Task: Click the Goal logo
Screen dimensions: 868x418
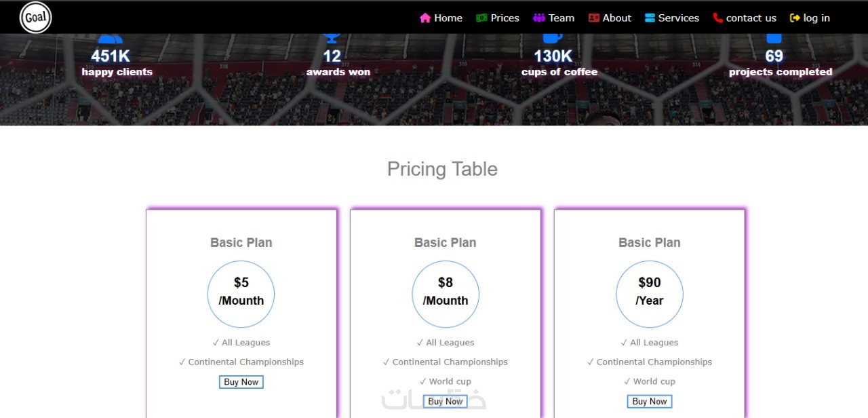Action: click(35, 18)
